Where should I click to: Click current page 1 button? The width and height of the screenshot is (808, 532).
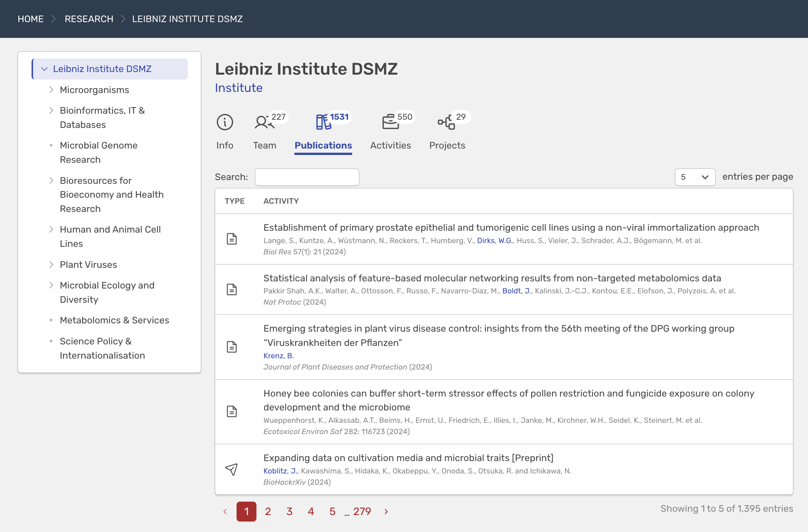click(246, 511)
